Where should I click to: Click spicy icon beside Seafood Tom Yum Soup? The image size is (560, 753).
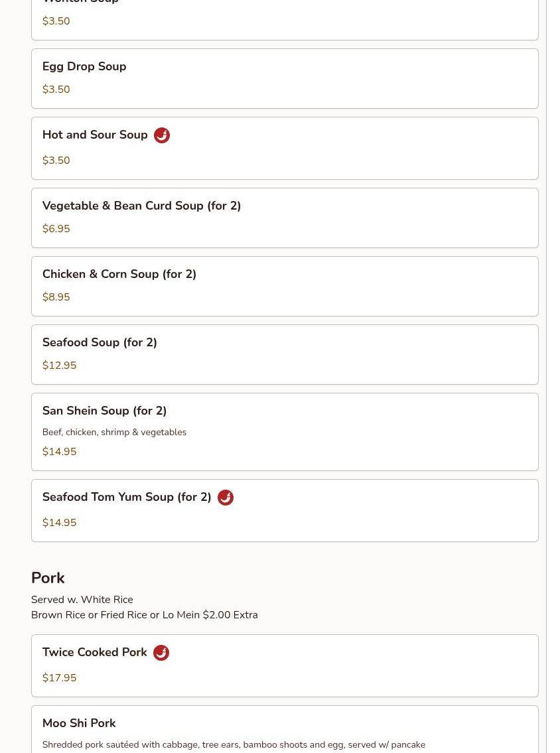[x=226, y=498]
